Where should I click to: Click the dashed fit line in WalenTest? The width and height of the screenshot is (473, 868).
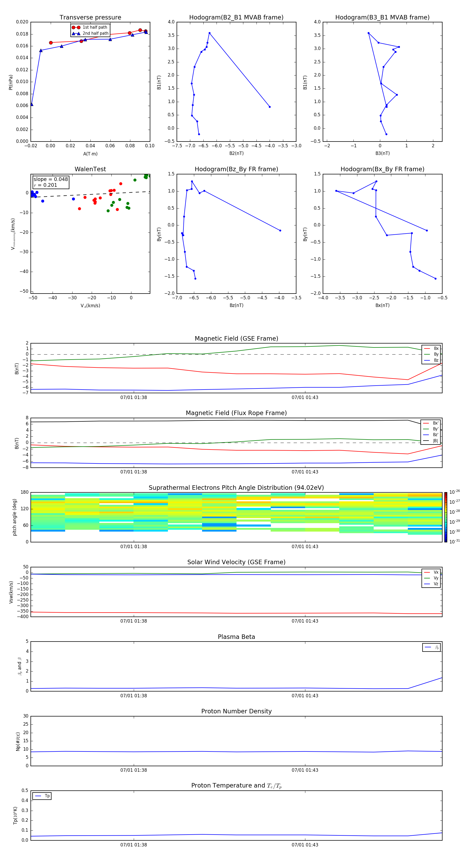pyautogui.click(x=90, y=194)
